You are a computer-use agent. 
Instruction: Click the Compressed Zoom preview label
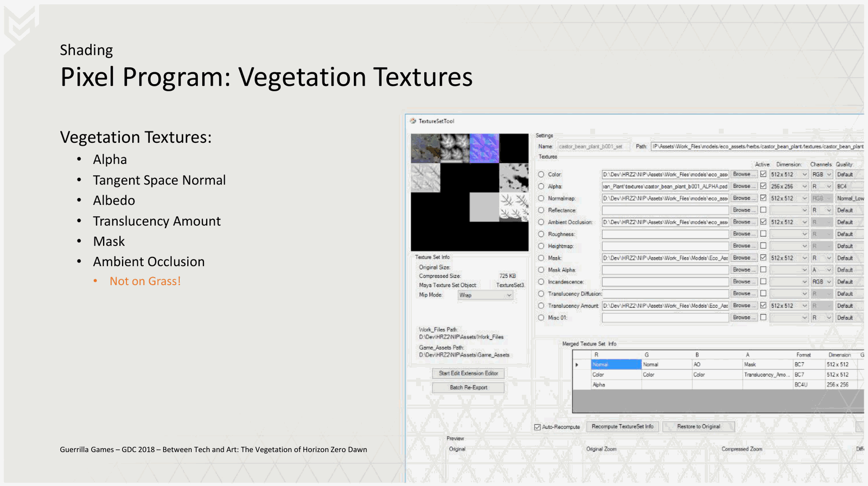click(742, 449)
